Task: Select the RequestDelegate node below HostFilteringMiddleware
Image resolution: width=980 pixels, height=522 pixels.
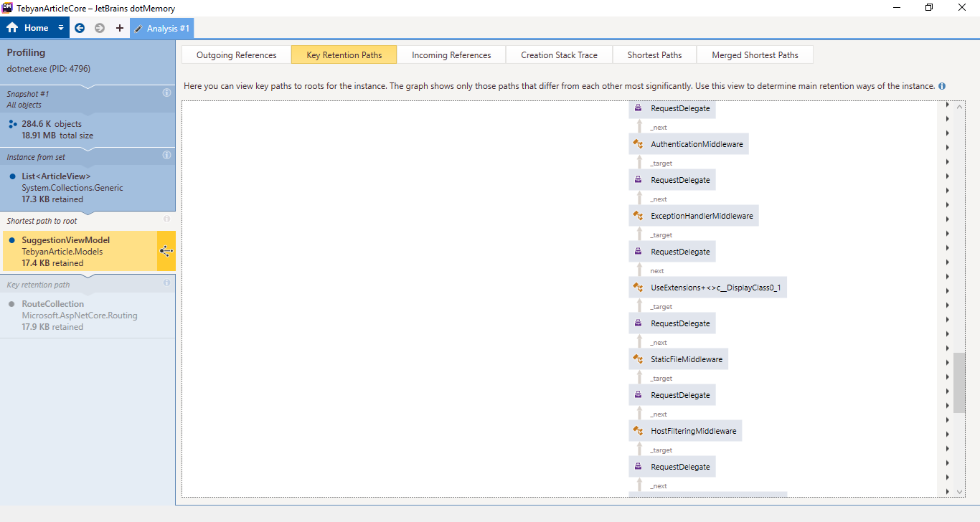Action: [672, 467]
